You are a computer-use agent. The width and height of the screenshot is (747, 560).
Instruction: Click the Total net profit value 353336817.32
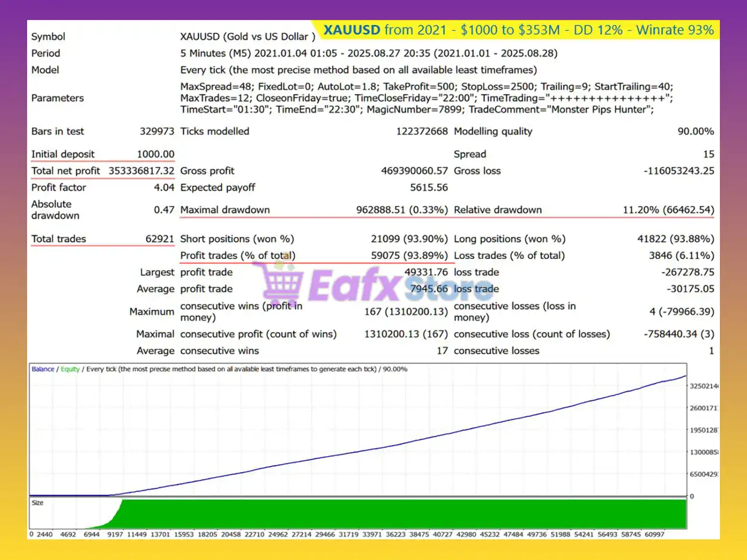pos(141,171)
